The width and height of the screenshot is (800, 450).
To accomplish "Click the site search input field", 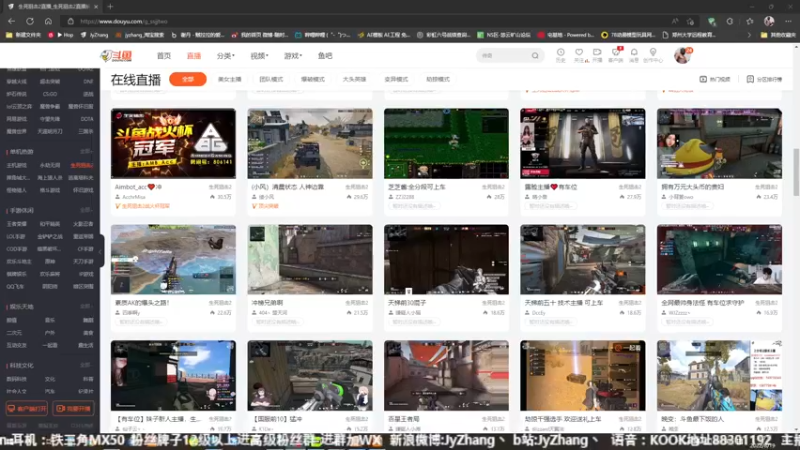I will point(504,55).
